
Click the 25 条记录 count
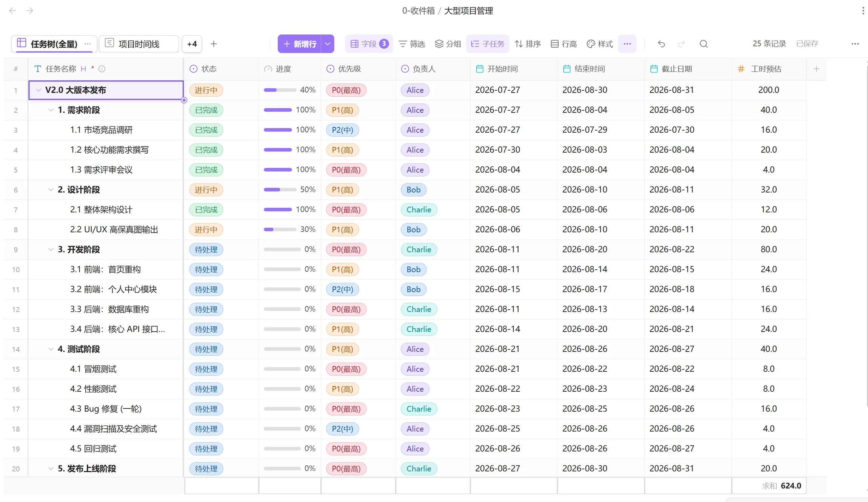[x=769, y=44]
